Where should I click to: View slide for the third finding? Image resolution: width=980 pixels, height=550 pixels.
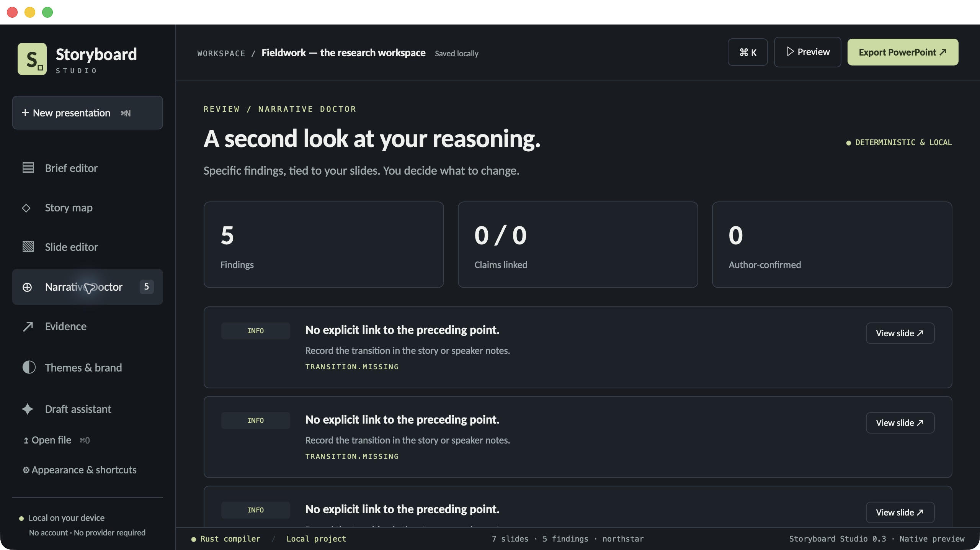(900, 512)
